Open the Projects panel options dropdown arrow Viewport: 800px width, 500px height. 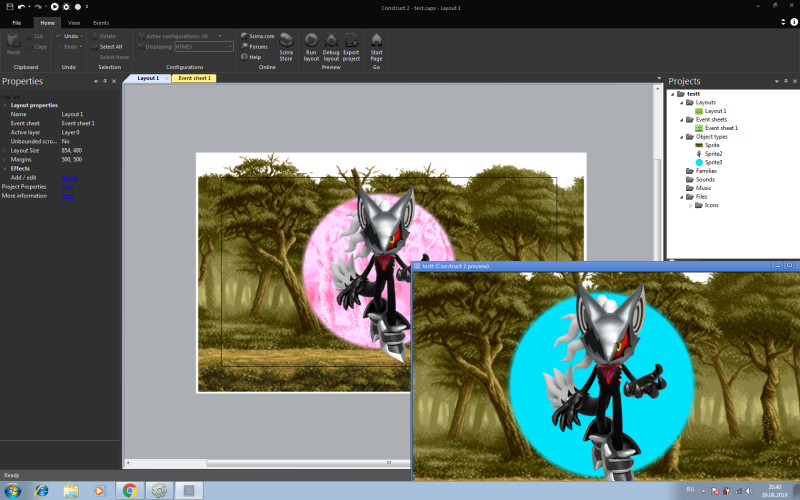[x=777, y=81]
